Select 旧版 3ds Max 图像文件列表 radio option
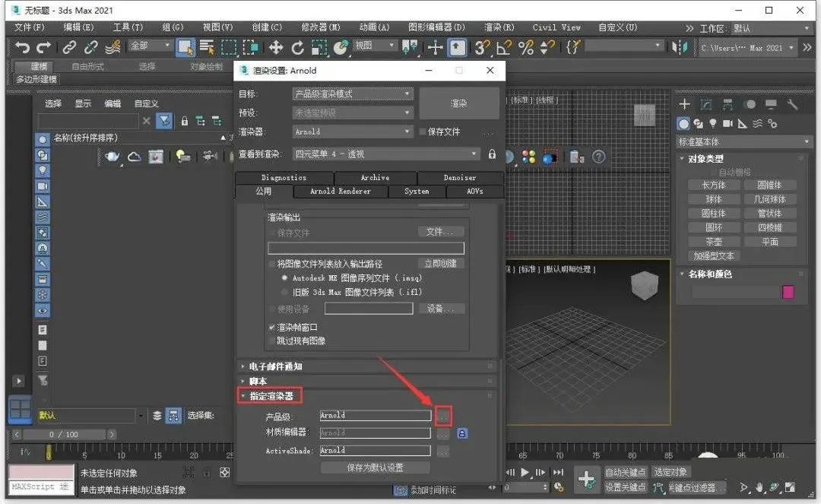This screenshot has width=821, height=504. (x=284, y=292)
